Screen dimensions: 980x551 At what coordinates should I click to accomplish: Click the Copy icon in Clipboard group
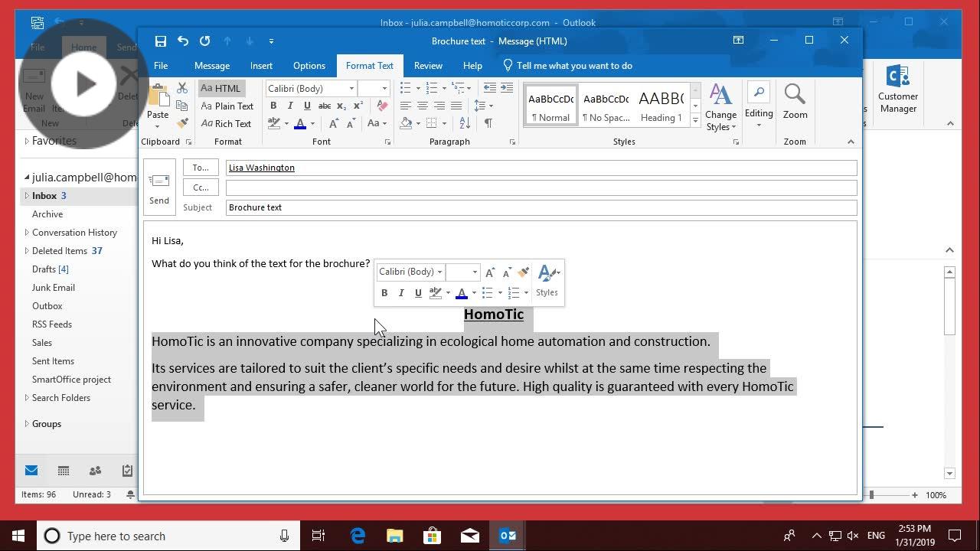pos(182,106)
